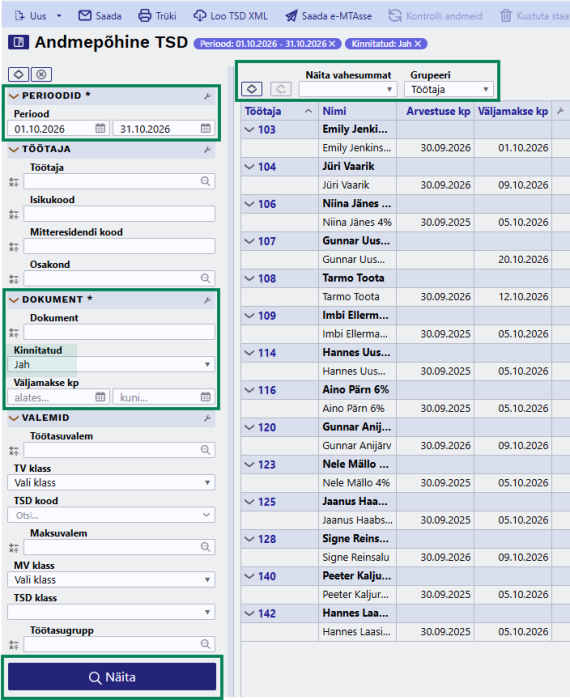570x700 pixels.
Task: Open the Näita vahesummat dropdown
Action: coord(348,89)
